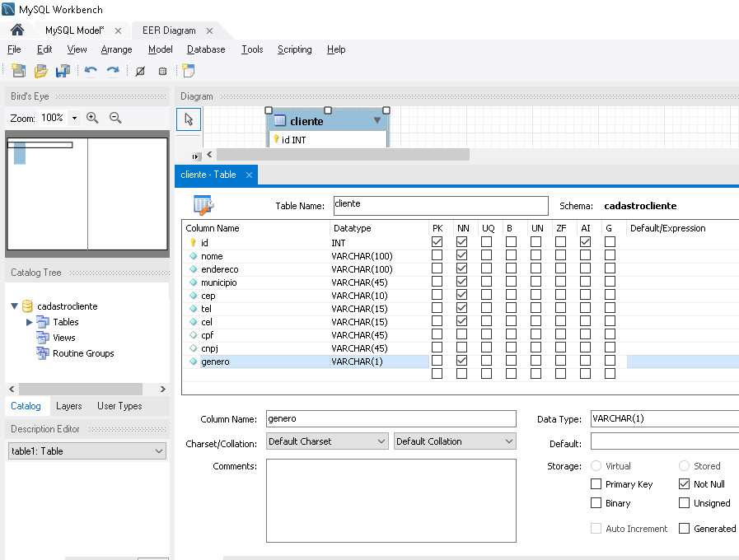Viewport: 739px width, 560px height.
Task: Redo the last action
Action: (x=113, y=71)
